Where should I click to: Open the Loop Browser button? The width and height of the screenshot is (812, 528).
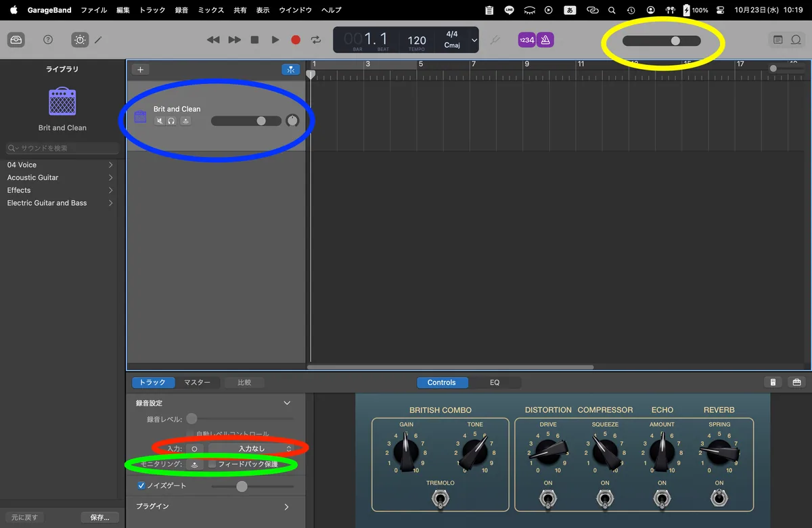coord(796,40)
